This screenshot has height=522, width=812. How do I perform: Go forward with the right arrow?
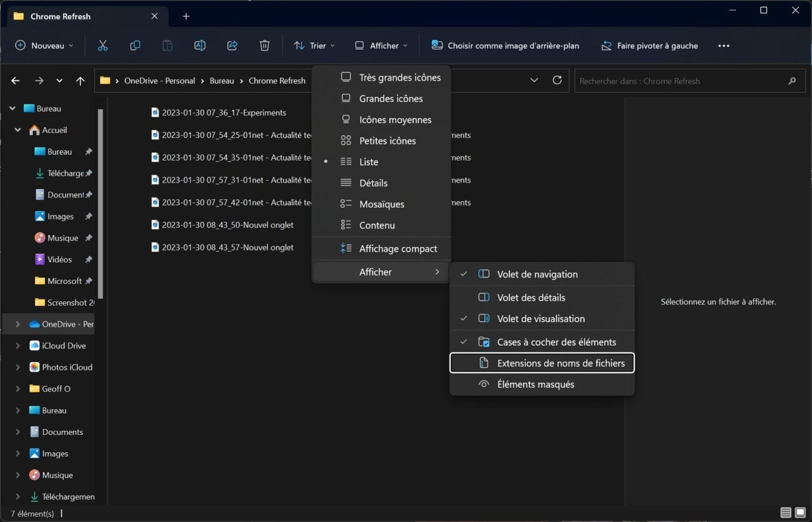click(39, 81)
